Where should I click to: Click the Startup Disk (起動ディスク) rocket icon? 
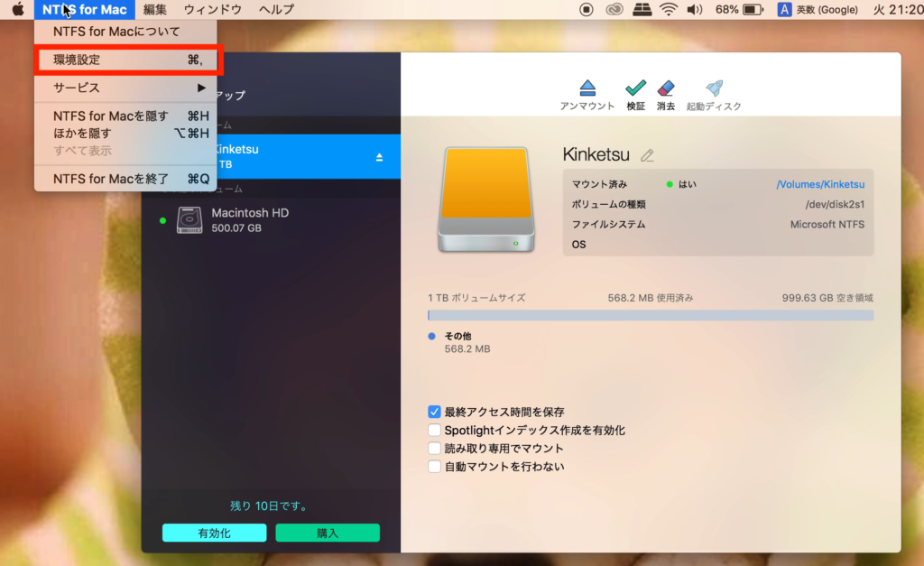coord(715,88)
